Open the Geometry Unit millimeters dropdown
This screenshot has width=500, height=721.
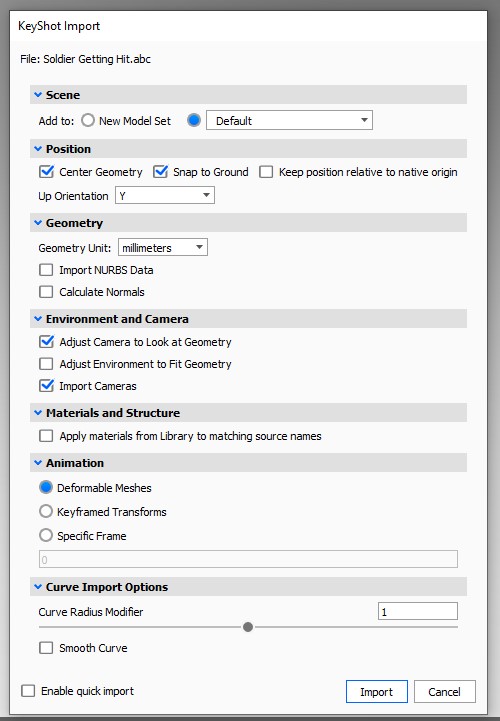163,247
